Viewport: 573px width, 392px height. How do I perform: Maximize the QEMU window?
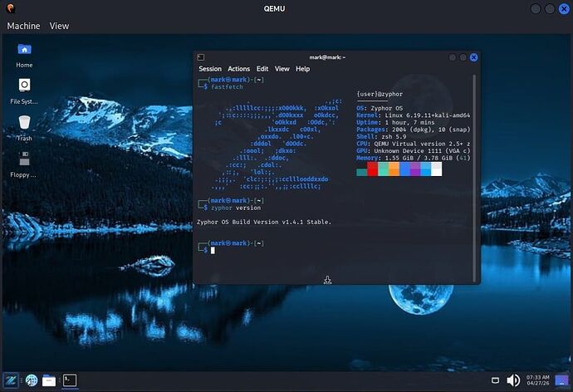(550, 9)
